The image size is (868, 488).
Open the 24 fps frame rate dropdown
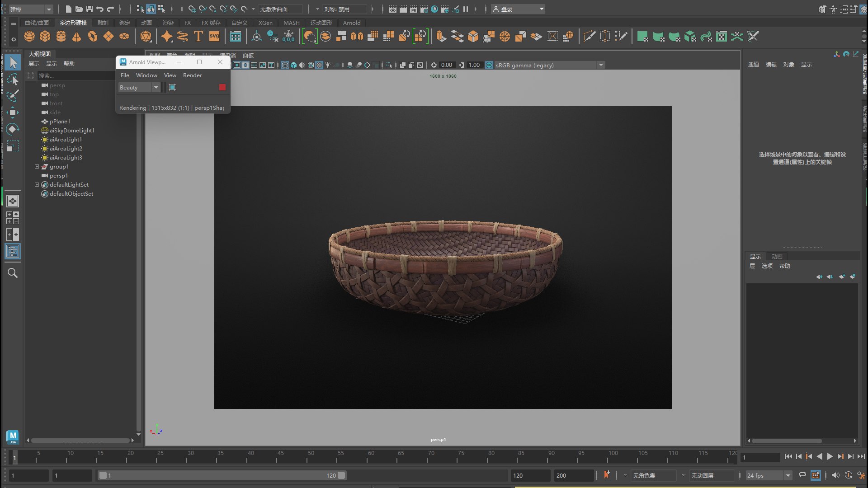tap(769, 475)
